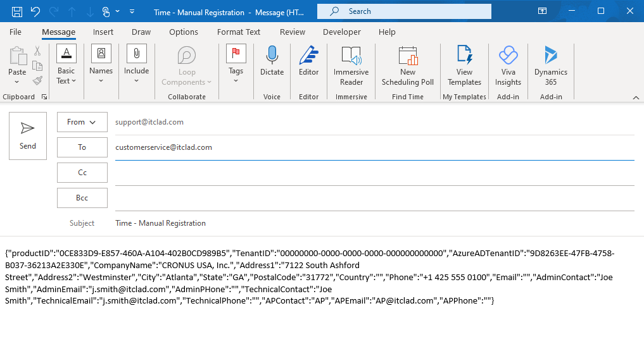Open the Basic Text dropdown

(66, 64)
